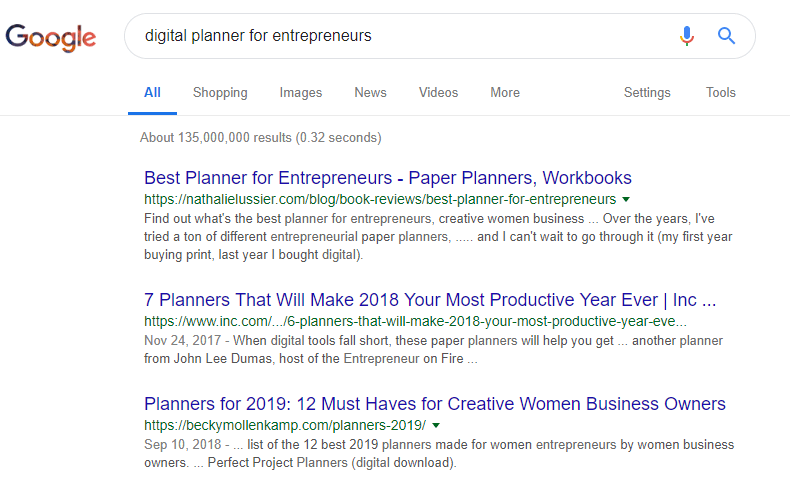This screenshot has width=790, height=484.
Task: Click the nathalielussier.com green URL
Action: click(380, 199)
